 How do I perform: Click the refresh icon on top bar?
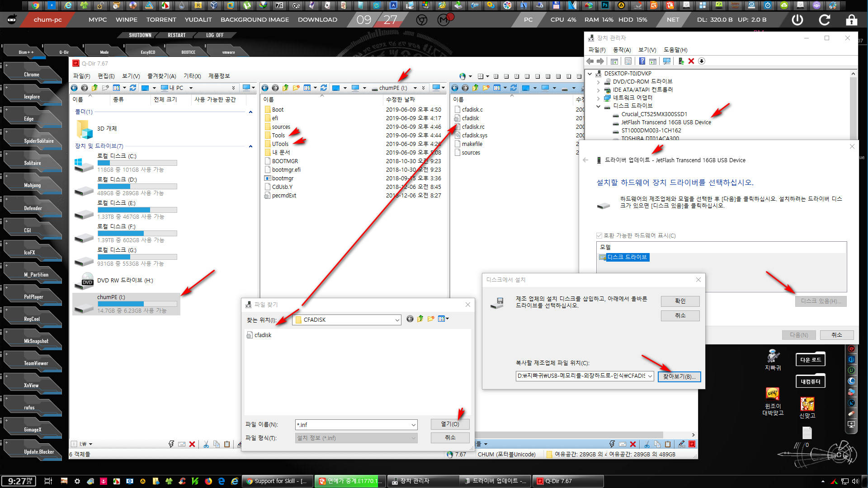pyautogui.click(x=825, y=20)
